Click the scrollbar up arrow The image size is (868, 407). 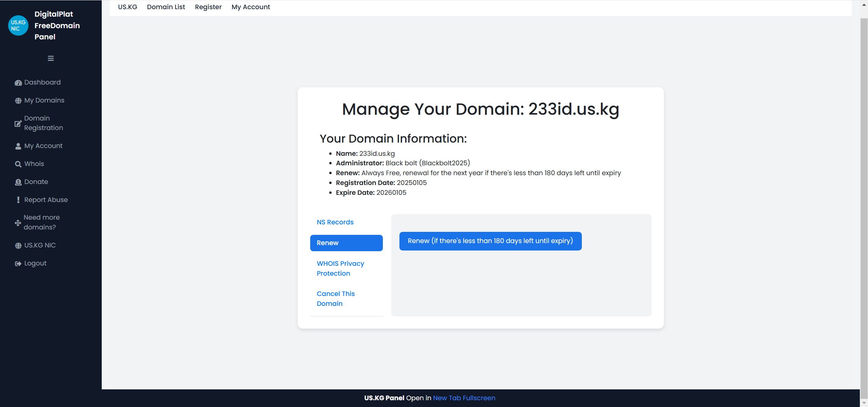[x=864, y=5]
